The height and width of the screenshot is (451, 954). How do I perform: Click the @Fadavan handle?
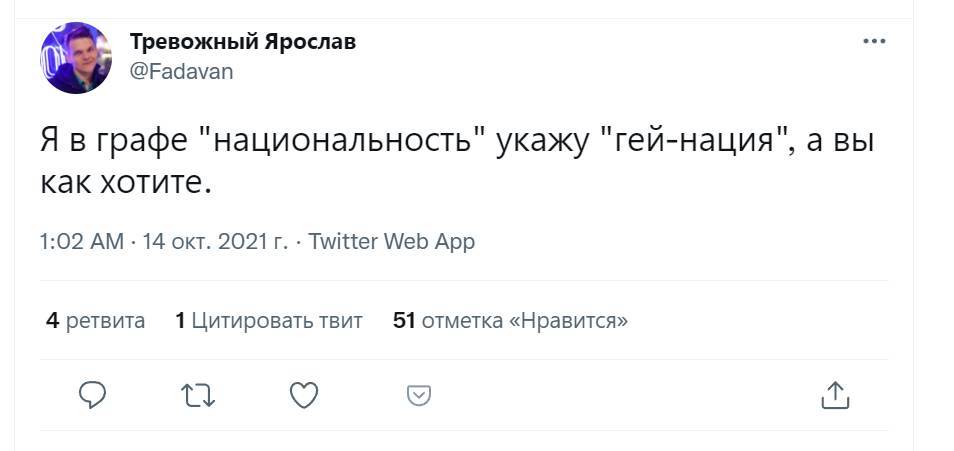point(181,72)
